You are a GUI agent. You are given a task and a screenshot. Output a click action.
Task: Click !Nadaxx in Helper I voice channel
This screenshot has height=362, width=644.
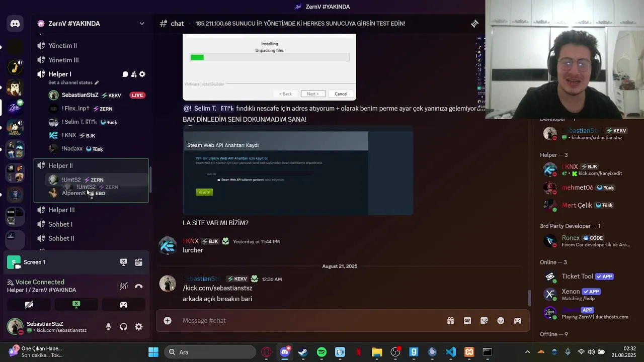pos(72,149)
